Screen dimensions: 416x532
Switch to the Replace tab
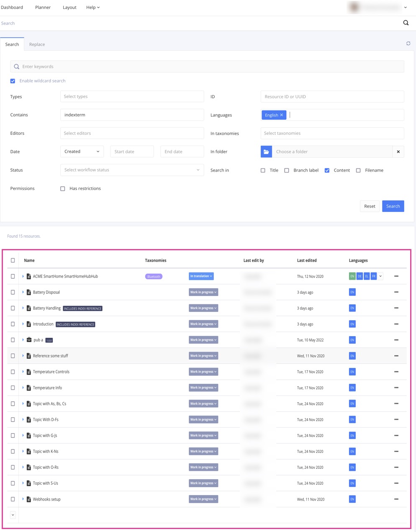37,44
